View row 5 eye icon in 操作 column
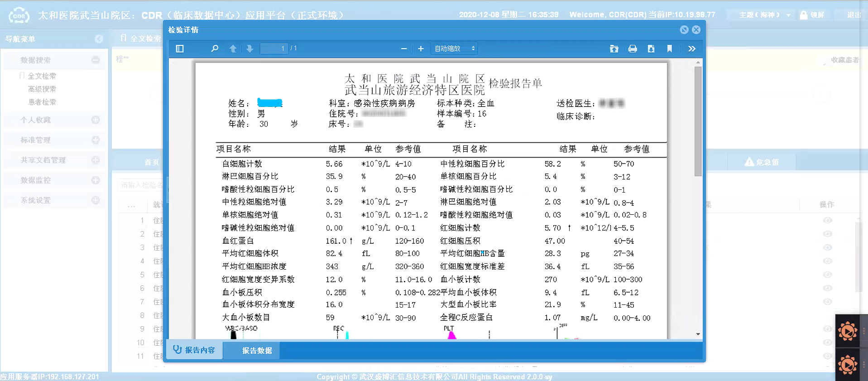868x381 pixels. click(827, 275)
